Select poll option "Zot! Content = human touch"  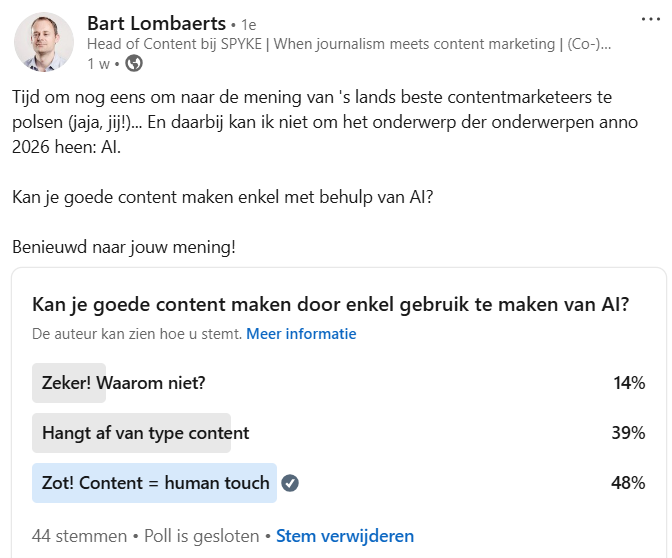(x=156, y=483)
